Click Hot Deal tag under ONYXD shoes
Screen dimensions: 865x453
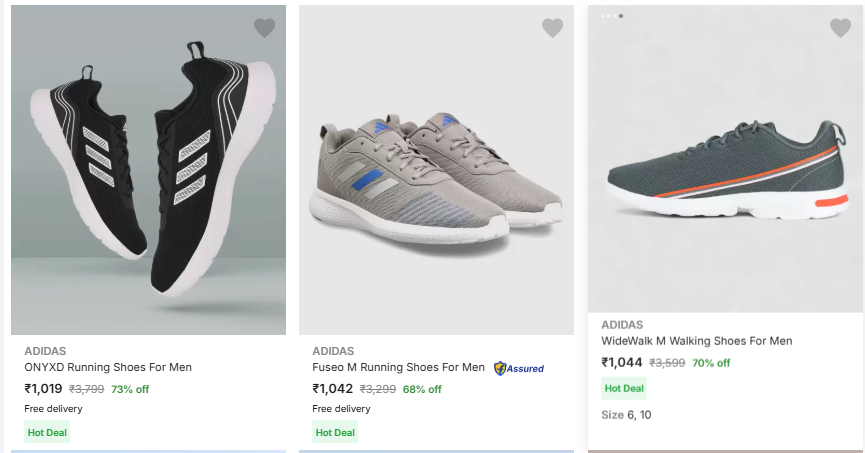tap(47, 433)
